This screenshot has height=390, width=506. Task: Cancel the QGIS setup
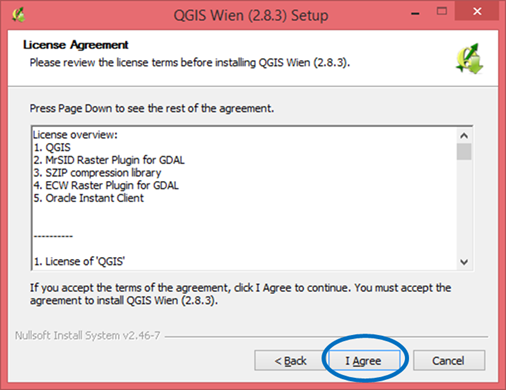pos(449,360)
